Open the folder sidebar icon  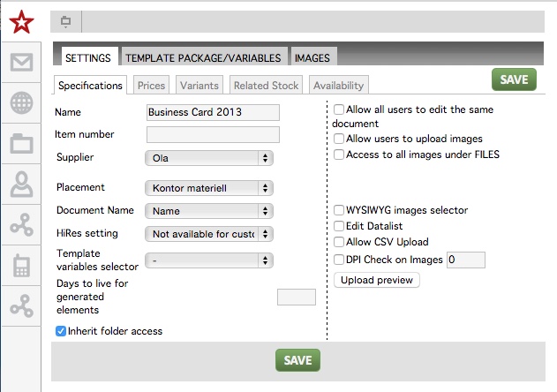coord(22,144)
